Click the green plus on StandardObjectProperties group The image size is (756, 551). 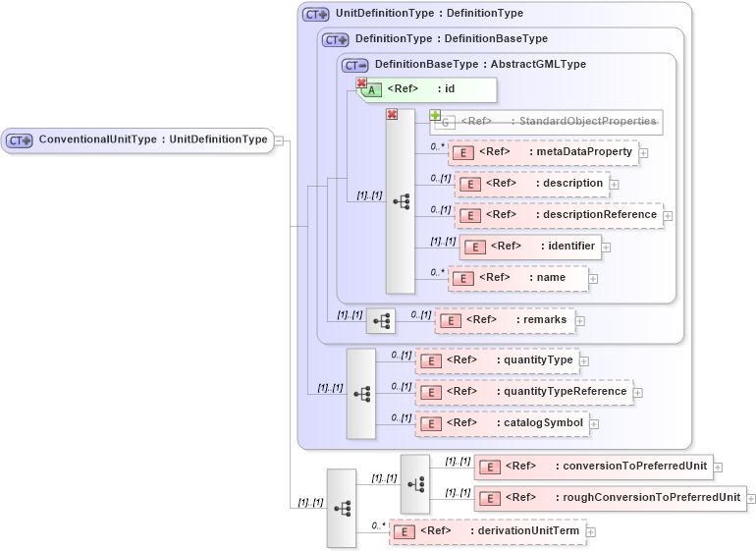[435, 115]
